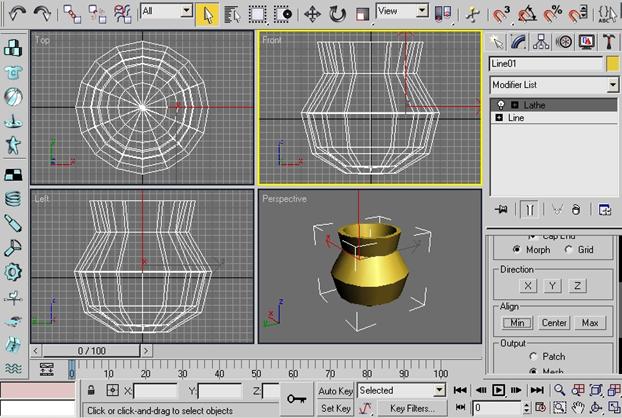Click the Center align button
The image size is (622, 418).
553,323
